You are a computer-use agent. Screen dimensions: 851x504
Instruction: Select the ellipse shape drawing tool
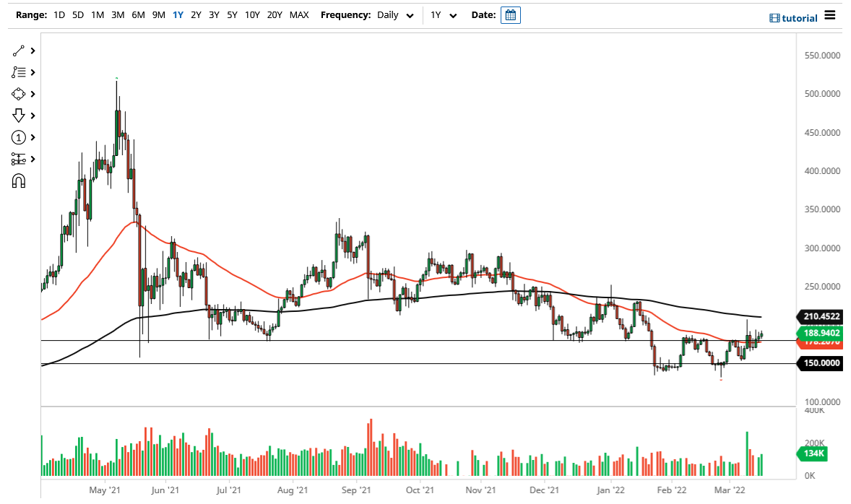coord(20,94)
